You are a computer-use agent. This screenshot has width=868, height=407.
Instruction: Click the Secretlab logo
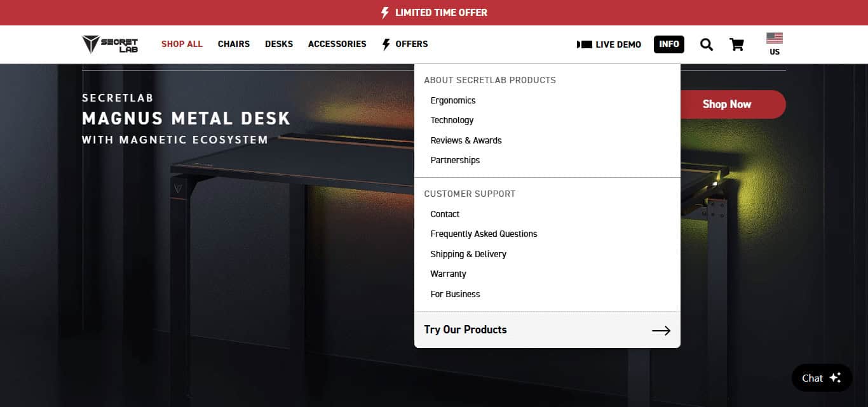coord(110,44)
